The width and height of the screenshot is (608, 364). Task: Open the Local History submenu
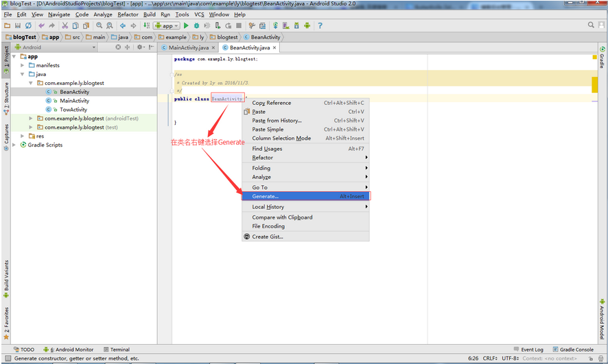(305, 207)
